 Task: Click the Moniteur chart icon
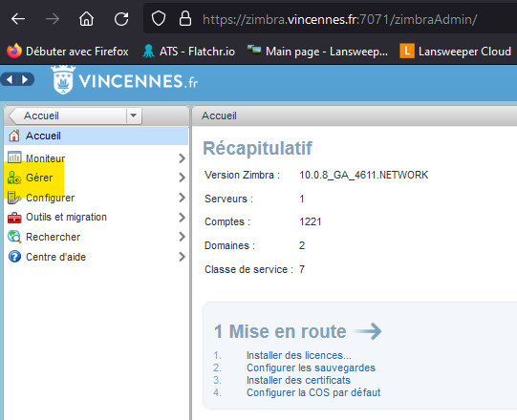14,157
